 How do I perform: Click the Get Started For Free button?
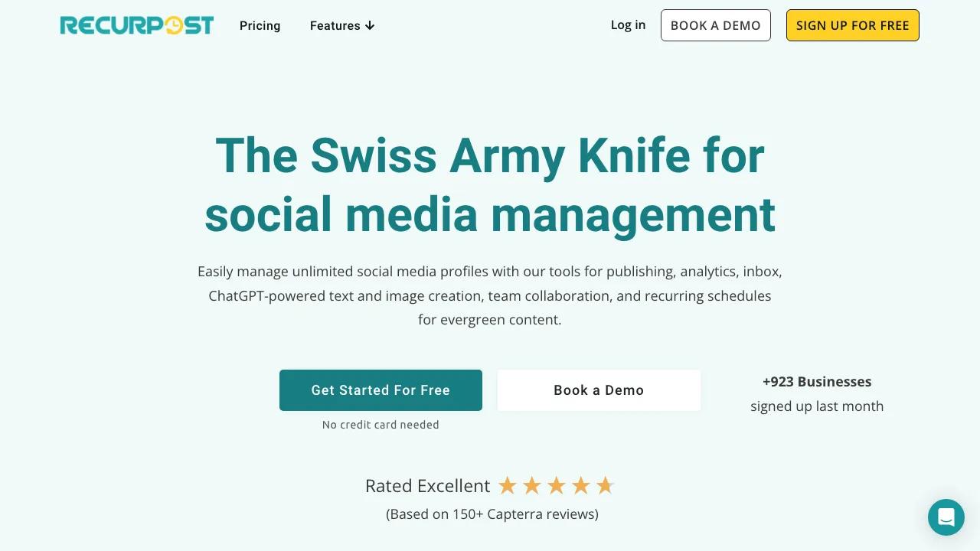(x=381, y=390)
